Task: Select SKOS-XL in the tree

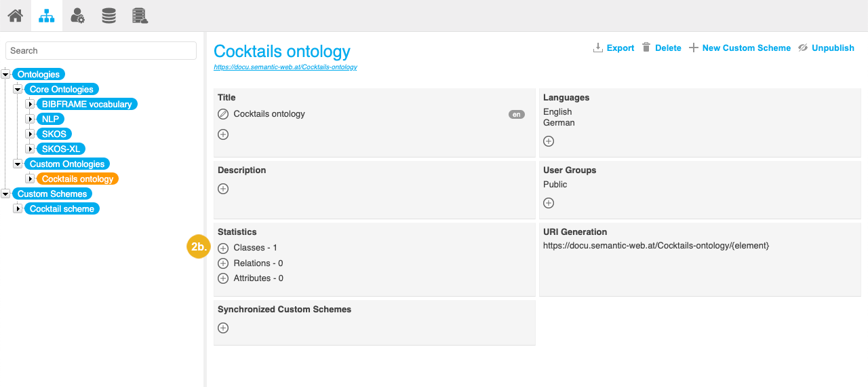Action: click(63, 149)
